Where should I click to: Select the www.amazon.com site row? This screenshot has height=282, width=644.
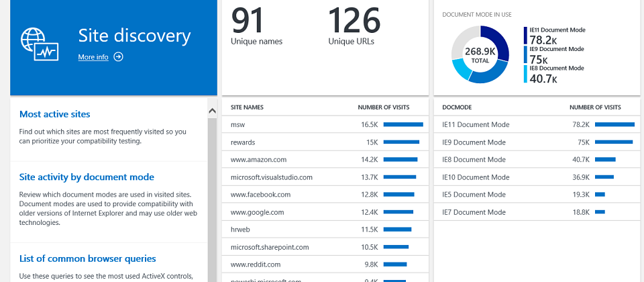click(x=325, y=160)
